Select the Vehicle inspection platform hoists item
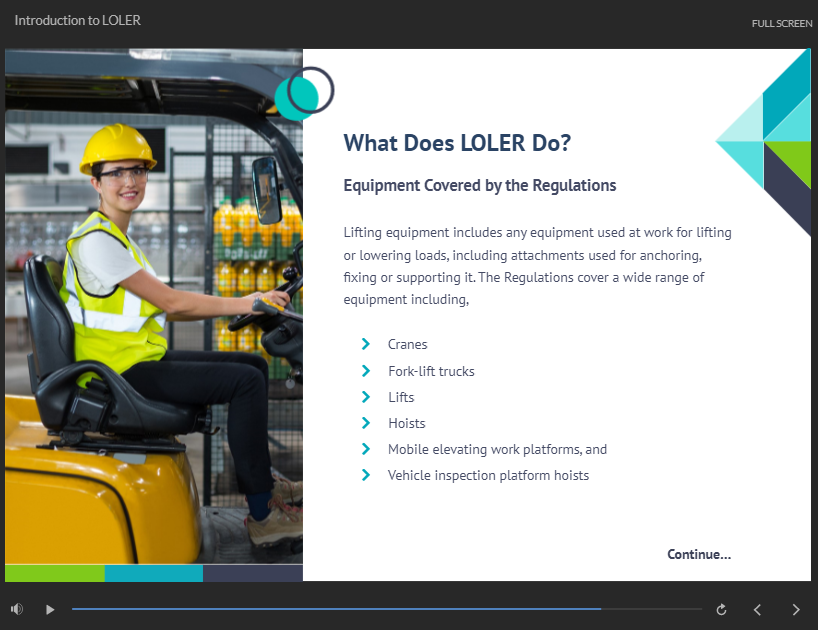Image resolution: width=818 pixels, height=630 pixels. [488, 475]
